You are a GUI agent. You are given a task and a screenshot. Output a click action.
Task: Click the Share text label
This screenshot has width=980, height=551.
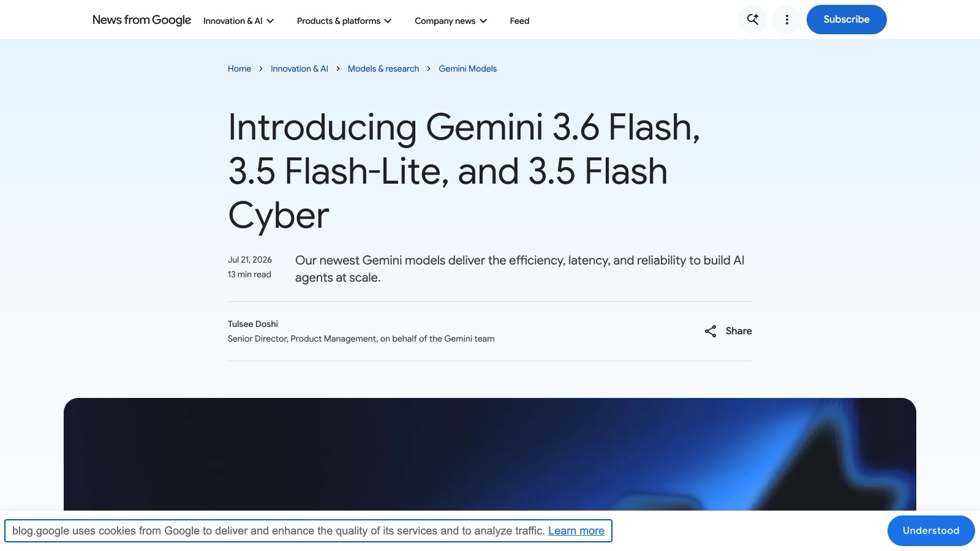(x=739, y=331)
